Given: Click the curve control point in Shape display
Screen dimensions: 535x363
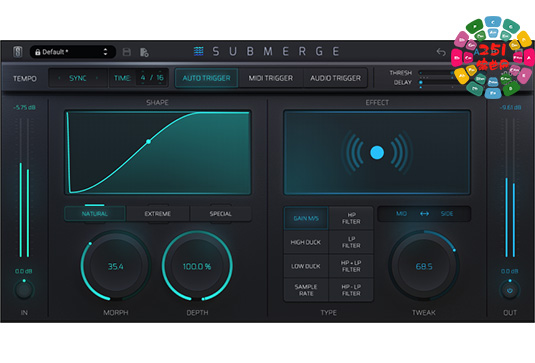Looking at the screenshot, I should [148, 141].
